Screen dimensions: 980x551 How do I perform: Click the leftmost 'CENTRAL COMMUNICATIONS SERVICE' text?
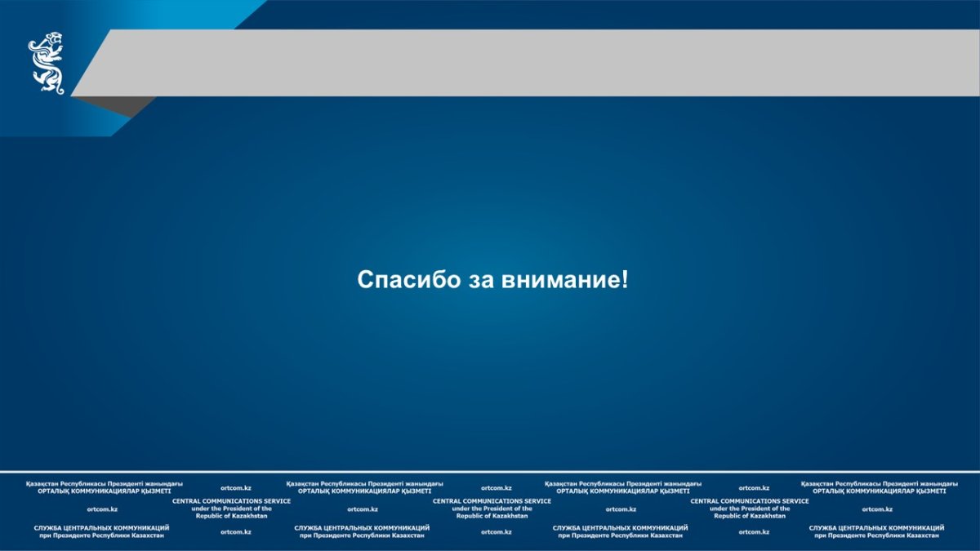tap(231, 501)
